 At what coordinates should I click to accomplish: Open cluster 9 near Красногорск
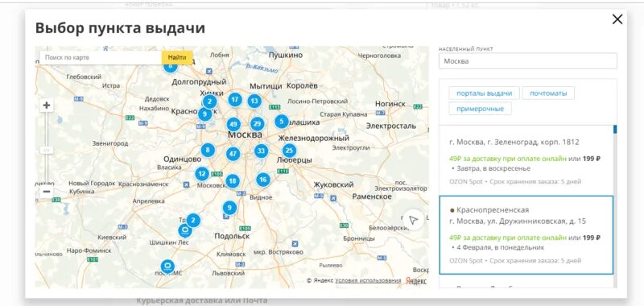(204, 114)
